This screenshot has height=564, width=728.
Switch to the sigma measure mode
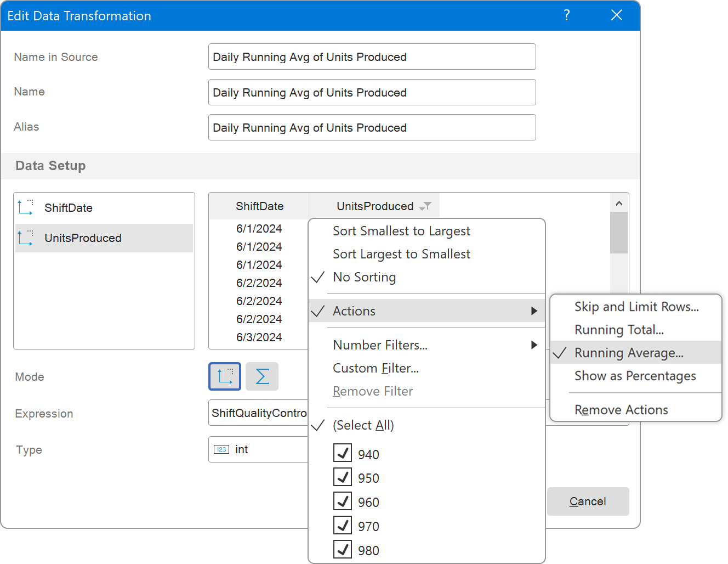coord(262,376)
